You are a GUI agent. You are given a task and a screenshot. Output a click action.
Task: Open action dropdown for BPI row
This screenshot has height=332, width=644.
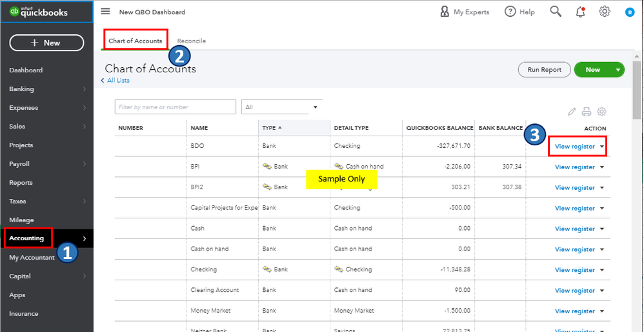(x=602, y=167)
